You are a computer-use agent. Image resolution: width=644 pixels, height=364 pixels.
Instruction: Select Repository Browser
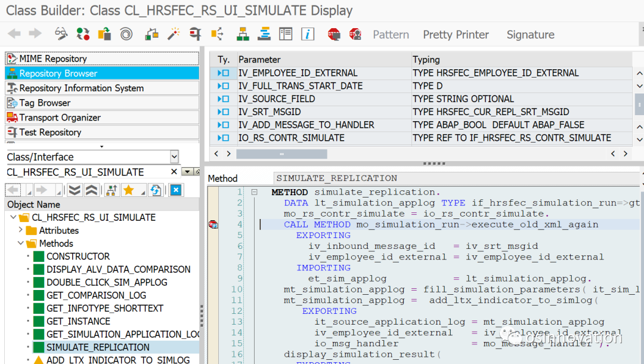click(x=102, y=73)
